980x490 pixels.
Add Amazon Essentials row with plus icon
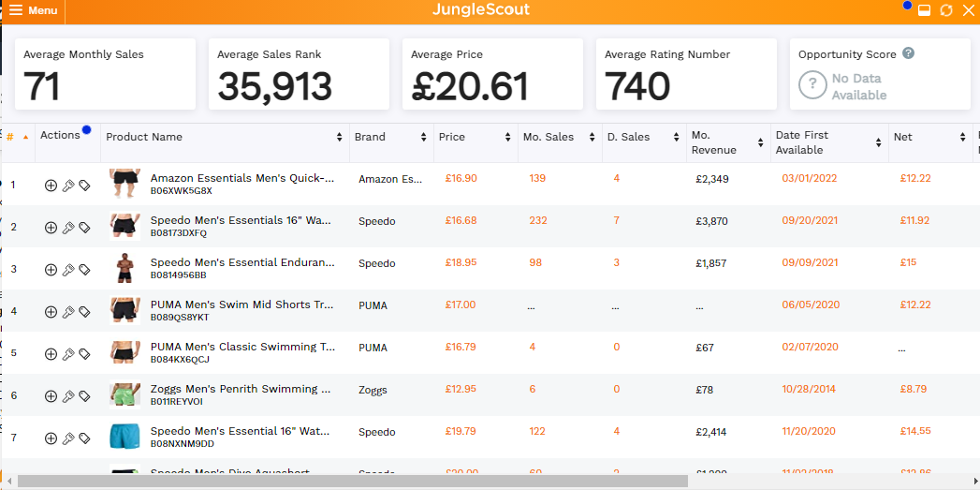tap(51, 186)
